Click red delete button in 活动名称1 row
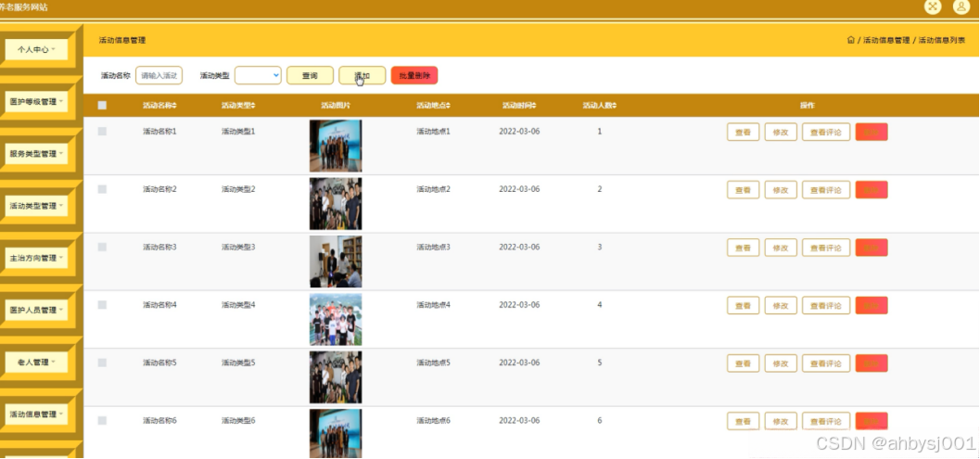This screenshot has width=980, height=459. (872, 132)
